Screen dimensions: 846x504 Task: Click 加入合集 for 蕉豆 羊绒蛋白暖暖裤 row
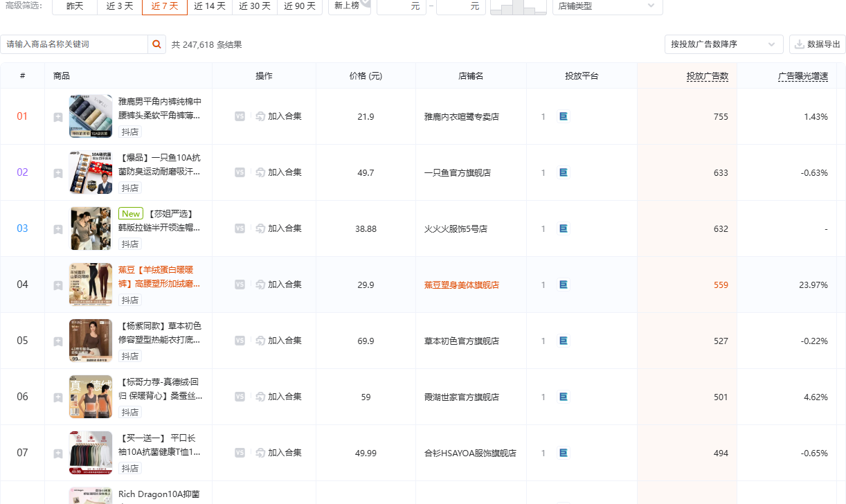[278, 285]
